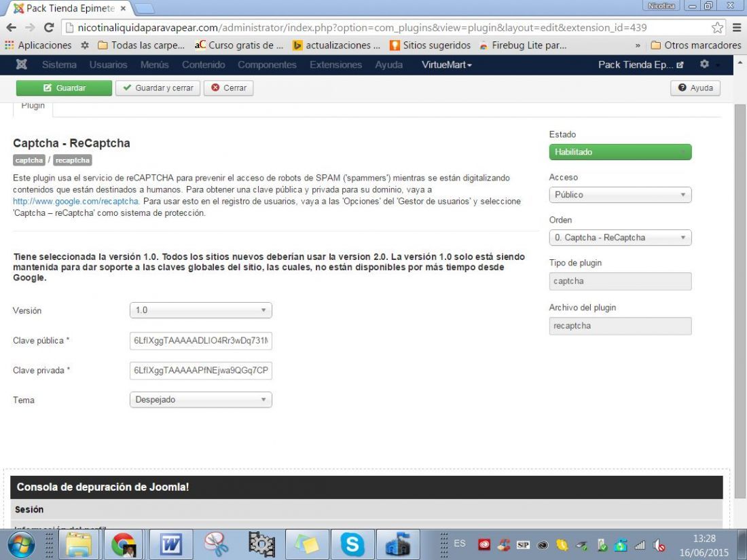The image size is (747, 560).
Task: Open the bookmarks overflow chevron
Action: (x=638, y=45)
